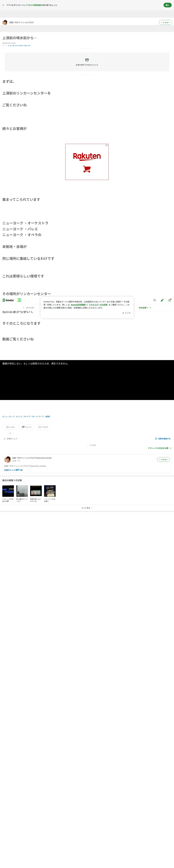This screenshot has width=174, height=868.
Task: Open Ameba logo home link
Action: tap(8, 300)
